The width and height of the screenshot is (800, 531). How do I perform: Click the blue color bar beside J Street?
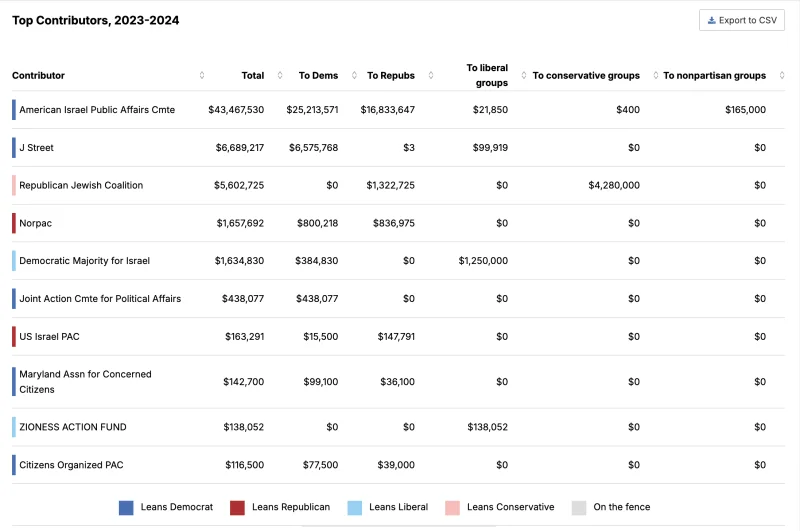pos(14,147)
